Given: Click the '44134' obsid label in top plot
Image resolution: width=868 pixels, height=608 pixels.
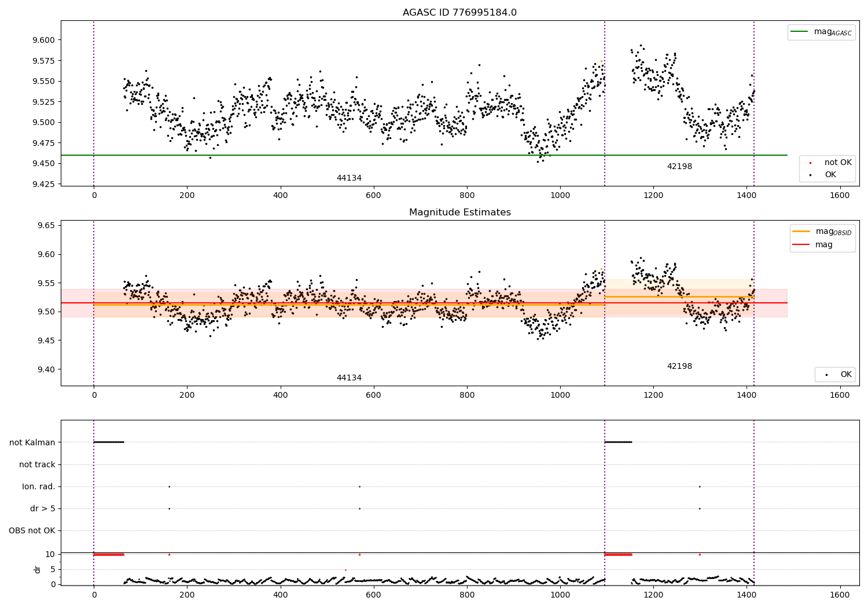Looking at the screenshot, I should (x=349, y=178).
